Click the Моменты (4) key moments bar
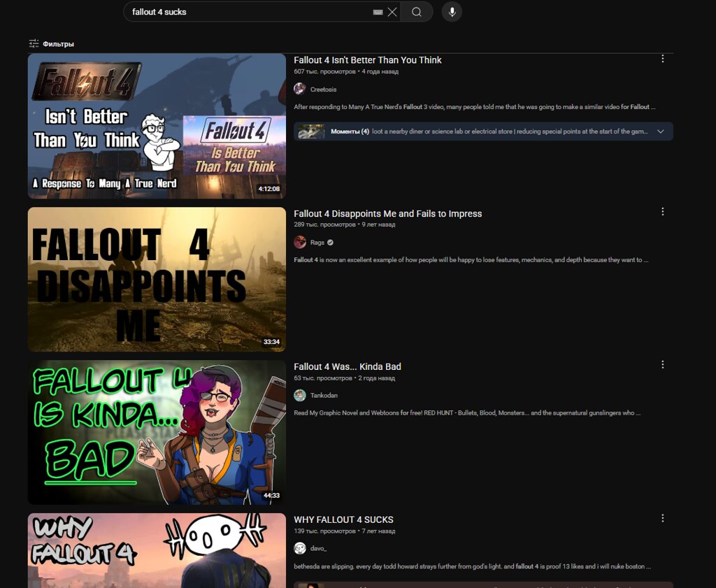This screenshot has width=716, height=588. point(483,131)
